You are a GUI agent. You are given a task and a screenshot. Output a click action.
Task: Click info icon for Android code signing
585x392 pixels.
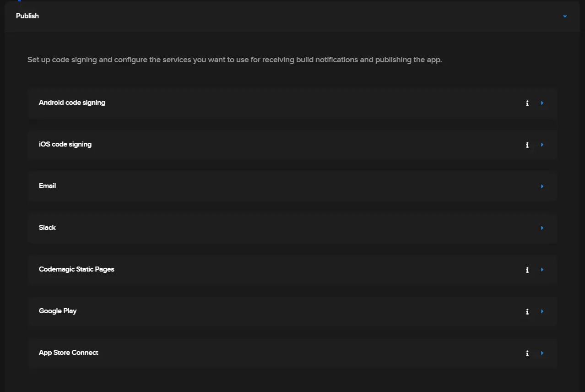click(x=527, y=103)
